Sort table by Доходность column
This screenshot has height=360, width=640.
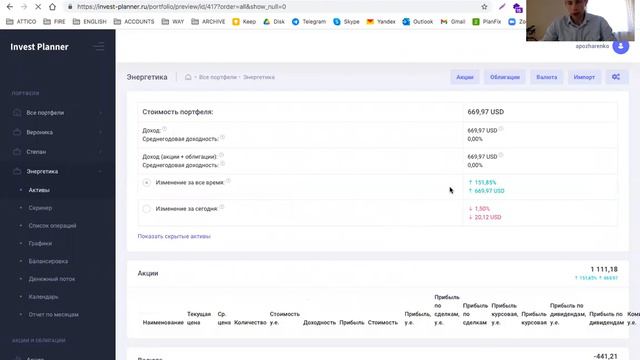[319, 322]
